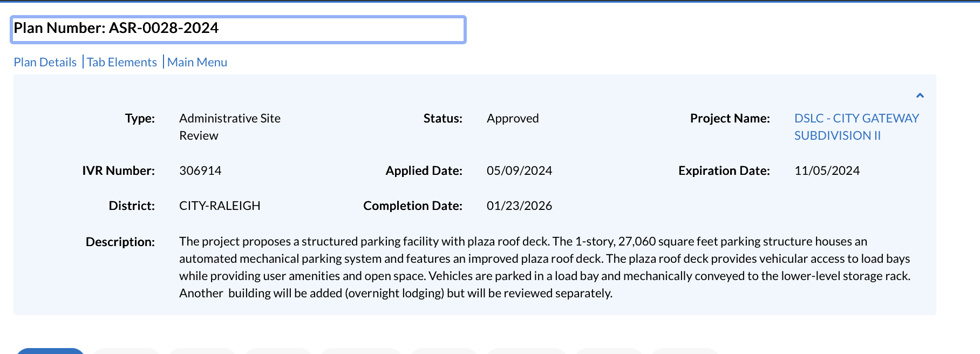The height and width of the screenshot is (354, 980).
Task: Click the Plan Number ASR-0028-2024 heading box
Action: [238, 29]
